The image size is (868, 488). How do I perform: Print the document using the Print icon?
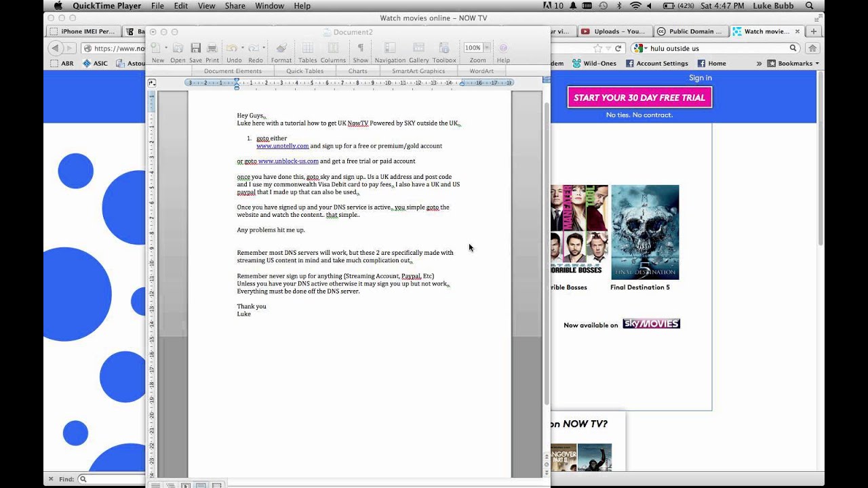(212, 48)
